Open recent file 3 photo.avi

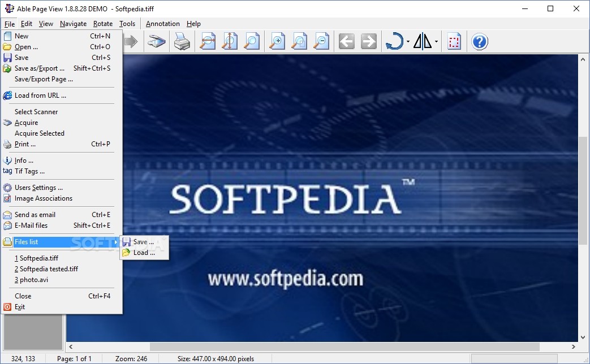(x=62, y=280)
